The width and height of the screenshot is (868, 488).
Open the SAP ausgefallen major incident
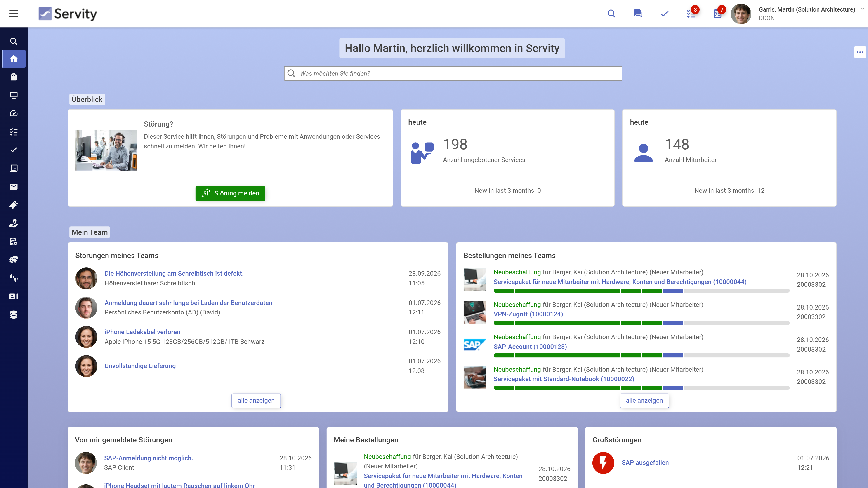645,462
